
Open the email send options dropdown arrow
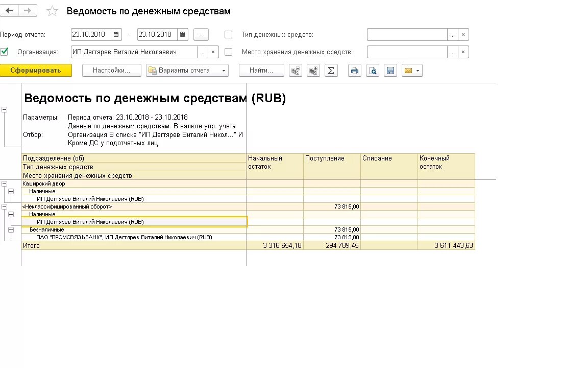point(418,70)
